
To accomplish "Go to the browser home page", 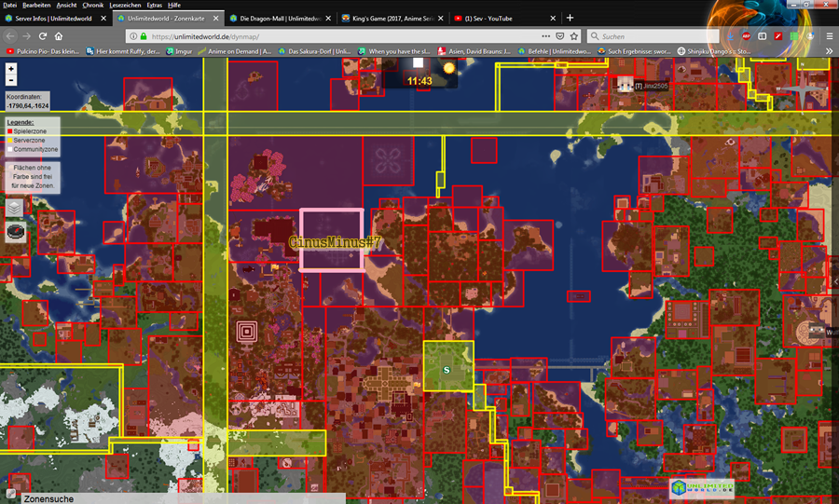I will 59,36.
